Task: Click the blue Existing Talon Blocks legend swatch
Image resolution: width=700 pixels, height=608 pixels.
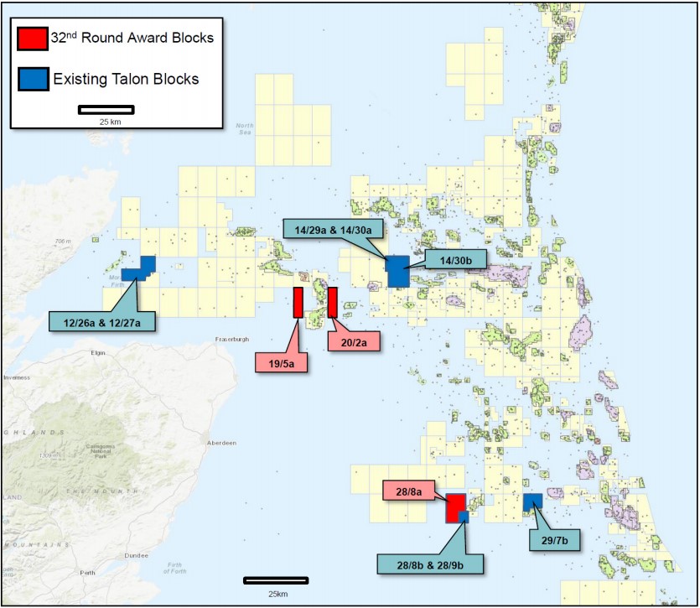Action: pyautogui.click(x=33, y=78)
